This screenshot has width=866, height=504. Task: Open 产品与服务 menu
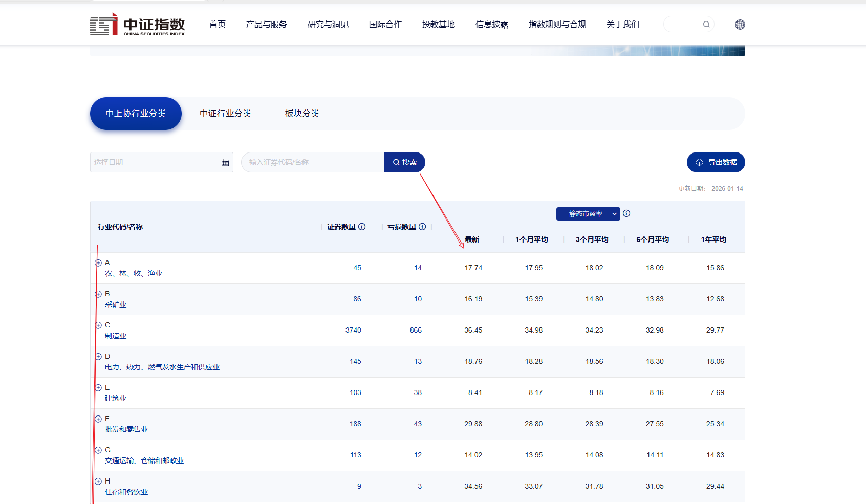tap(266, 25)
